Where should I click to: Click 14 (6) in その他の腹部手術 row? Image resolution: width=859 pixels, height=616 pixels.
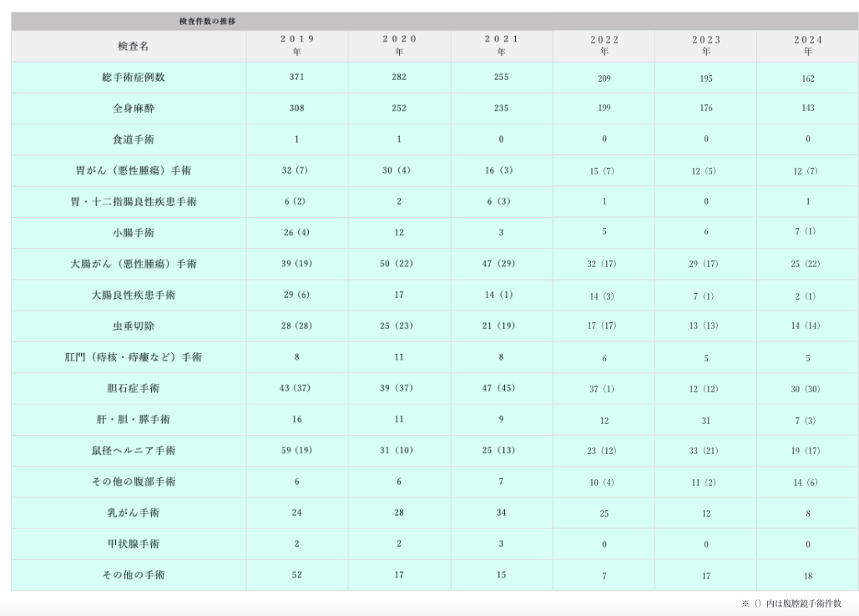[806, 483]
